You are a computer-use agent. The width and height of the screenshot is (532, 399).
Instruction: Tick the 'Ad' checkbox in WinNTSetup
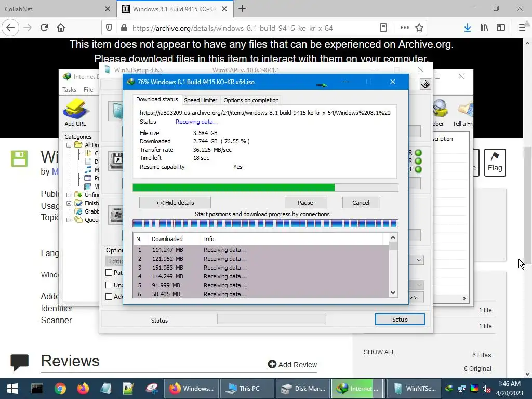pyautogui.click(x=109, y=297)
